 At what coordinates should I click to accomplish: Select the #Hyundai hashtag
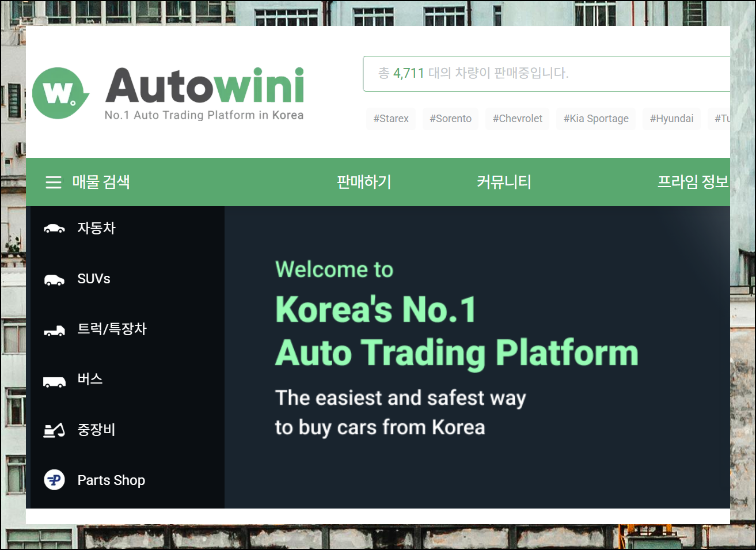[x=671, y=119]
